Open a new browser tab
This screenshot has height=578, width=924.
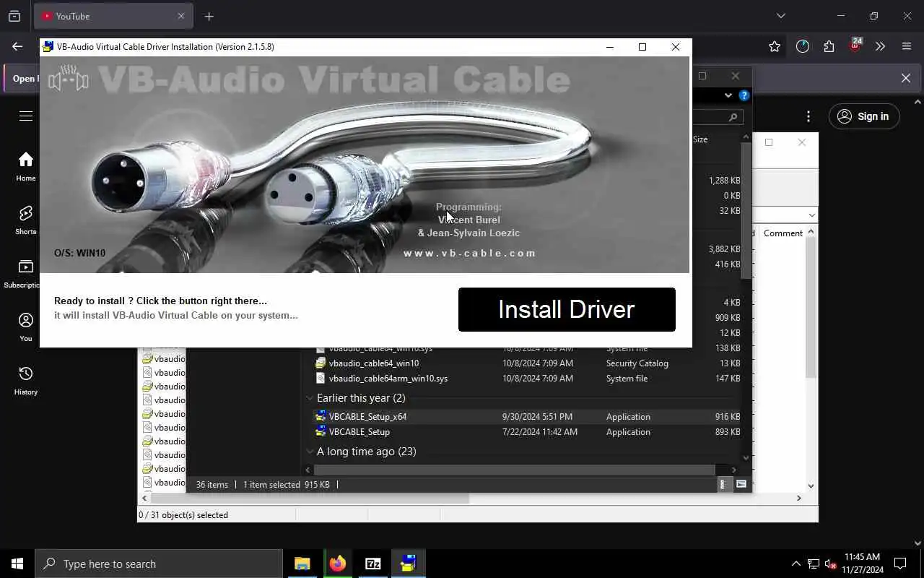(x=209, y=16)
